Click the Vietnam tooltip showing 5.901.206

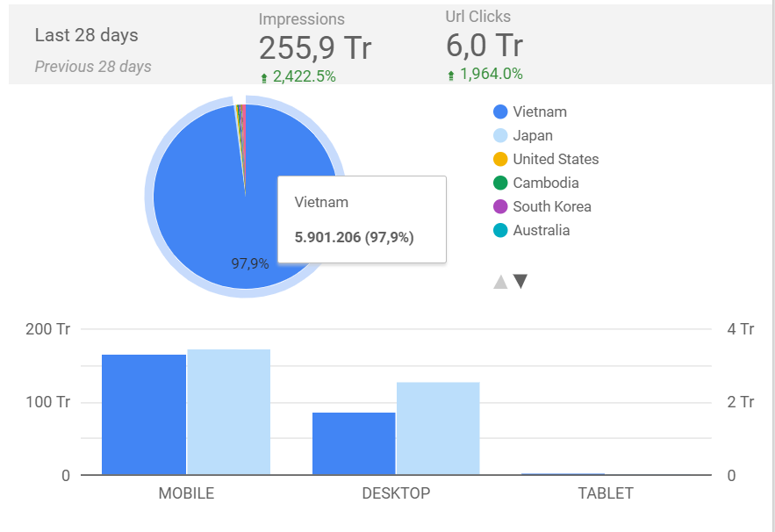click(x=362, y=219)
